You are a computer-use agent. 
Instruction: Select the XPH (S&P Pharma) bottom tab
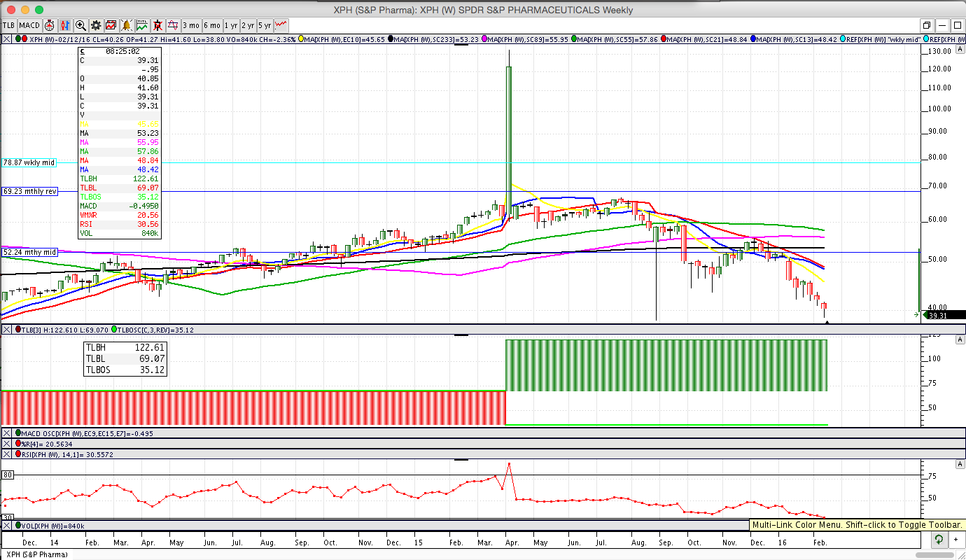[x=36, y=554]
